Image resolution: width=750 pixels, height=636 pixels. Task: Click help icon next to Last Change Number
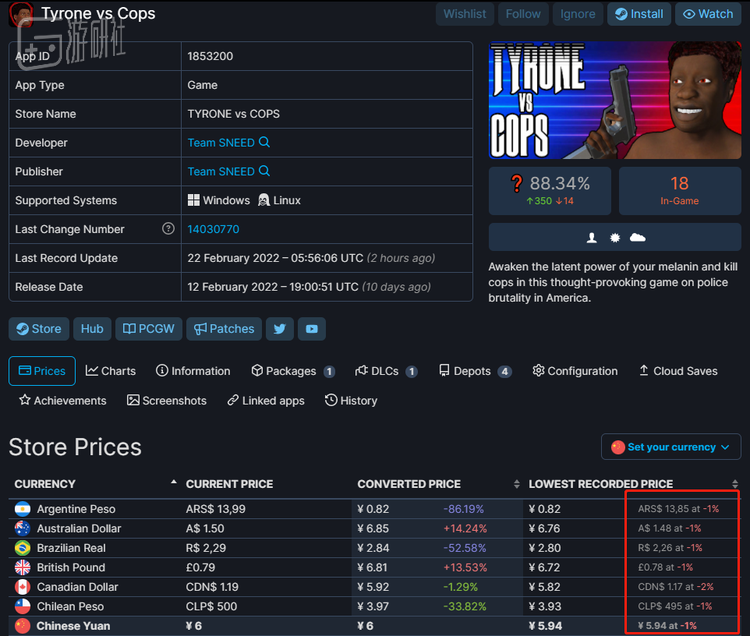click(x=168, y=229)
